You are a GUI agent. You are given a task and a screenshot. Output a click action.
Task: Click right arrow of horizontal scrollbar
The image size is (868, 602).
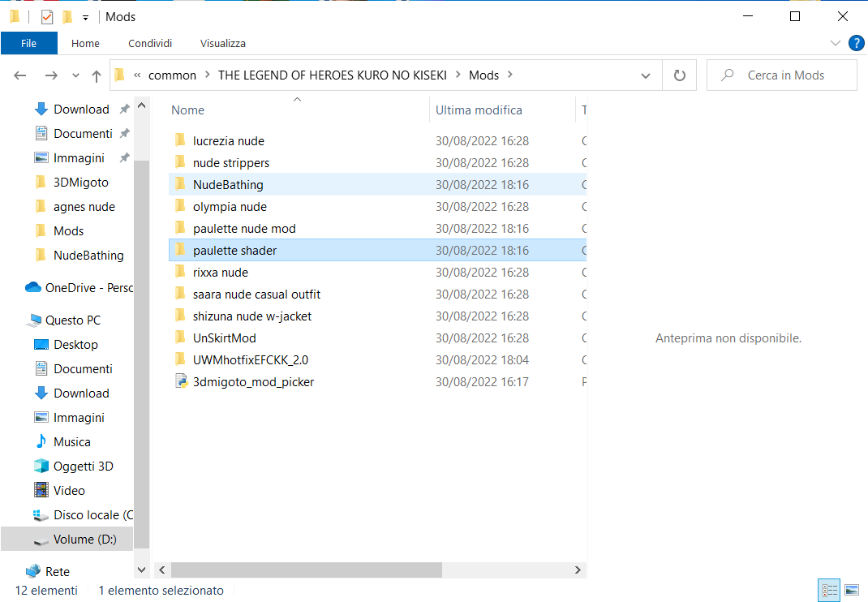578,570
